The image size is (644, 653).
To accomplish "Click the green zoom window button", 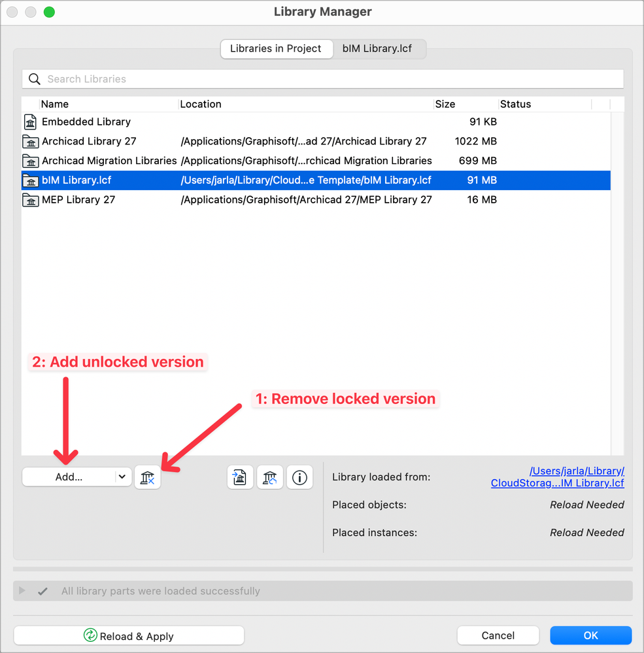I will pos(49,12).
